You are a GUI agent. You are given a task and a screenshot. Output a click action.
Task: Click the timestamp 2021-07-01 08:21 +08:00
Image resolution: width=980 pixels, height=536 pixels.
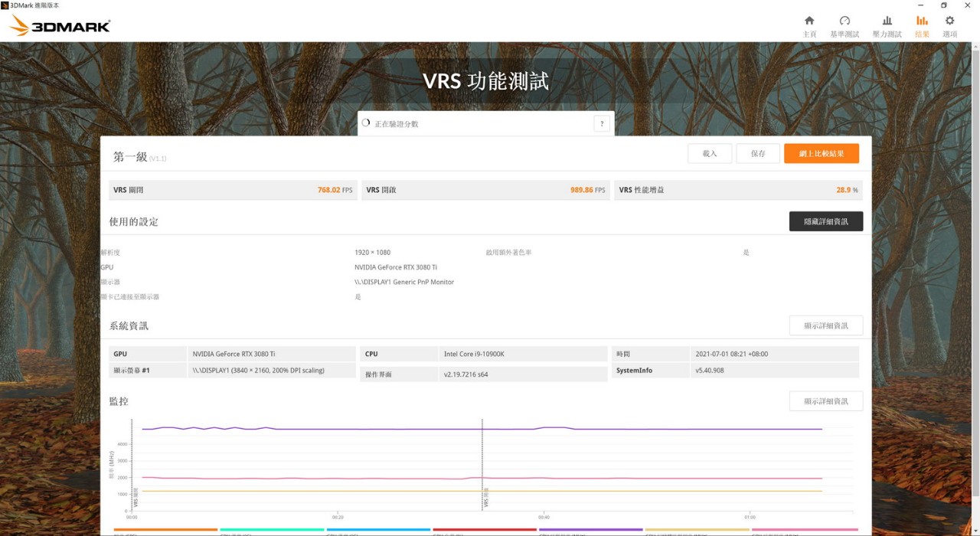point(731,354)
